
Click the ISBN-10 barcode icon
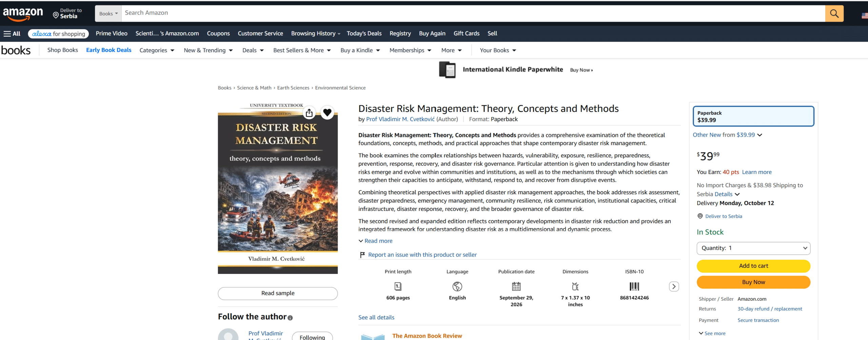tap(634, 286)
